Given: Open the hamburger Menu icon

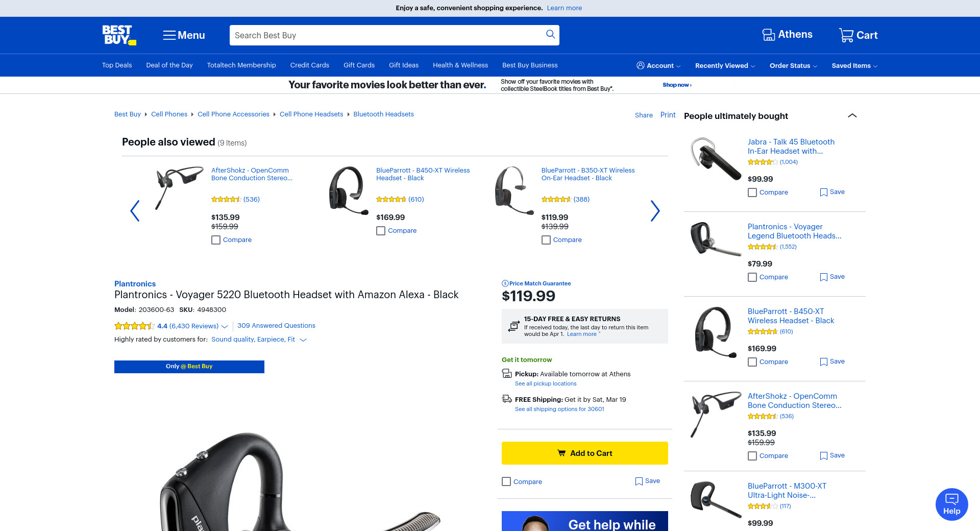Looking at the screenshot, I should [x=169, y=35].
